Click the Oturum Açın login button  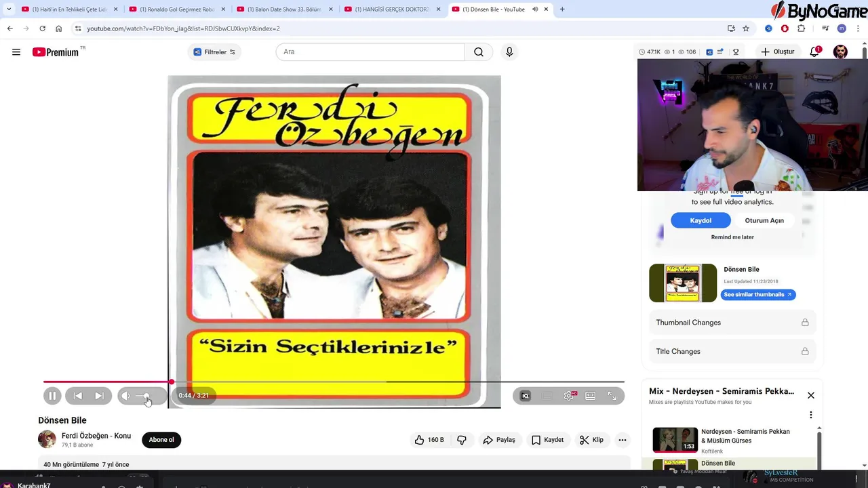(764, 220)
